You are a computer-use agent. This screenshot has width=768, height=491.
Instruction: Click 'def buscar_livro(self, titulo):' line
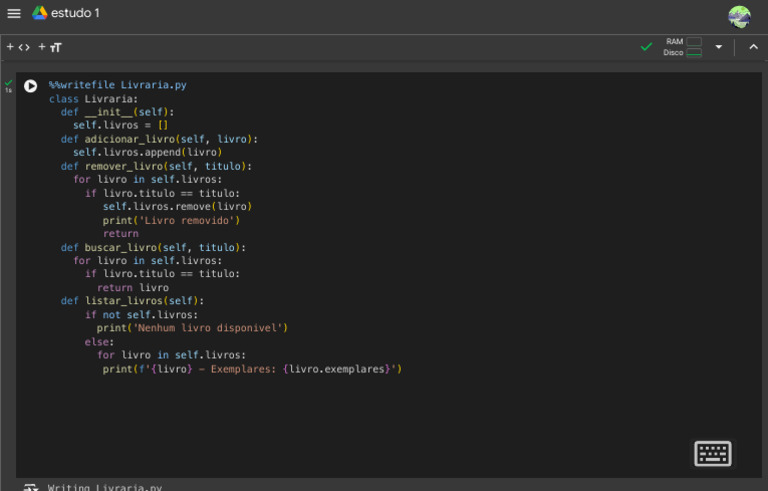[153, 247]
